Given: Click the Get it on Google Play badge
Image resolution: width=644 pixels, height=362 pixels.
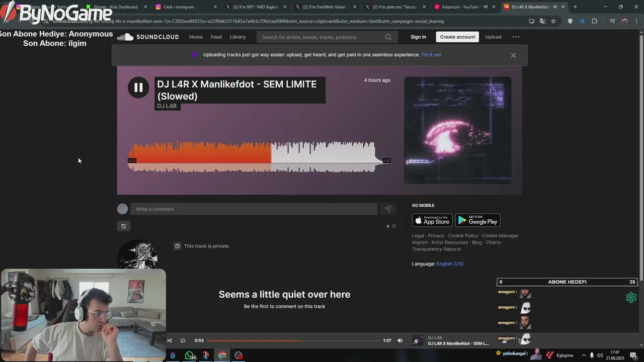Looking at the screenshot, I should (477, 220).
